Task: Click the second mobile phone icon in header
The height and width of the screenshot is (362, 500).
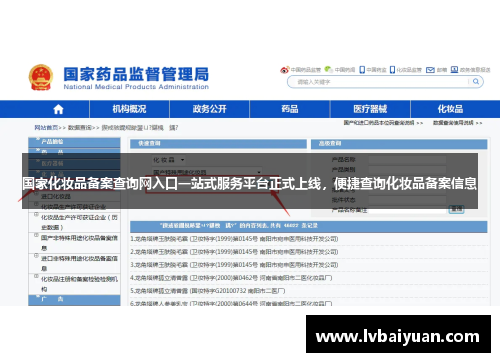Action: (392, 70)
